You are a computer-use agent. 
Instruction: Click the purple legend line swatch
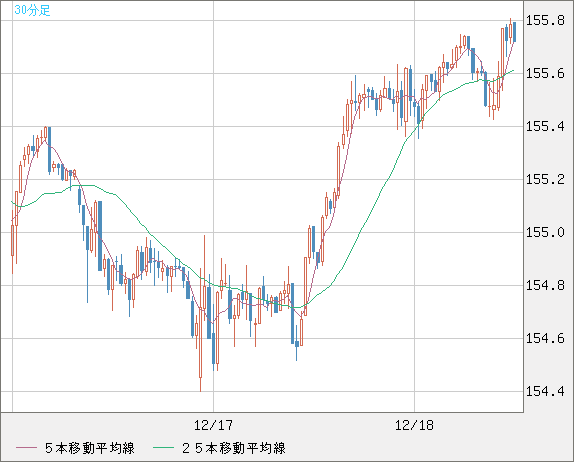26,448
